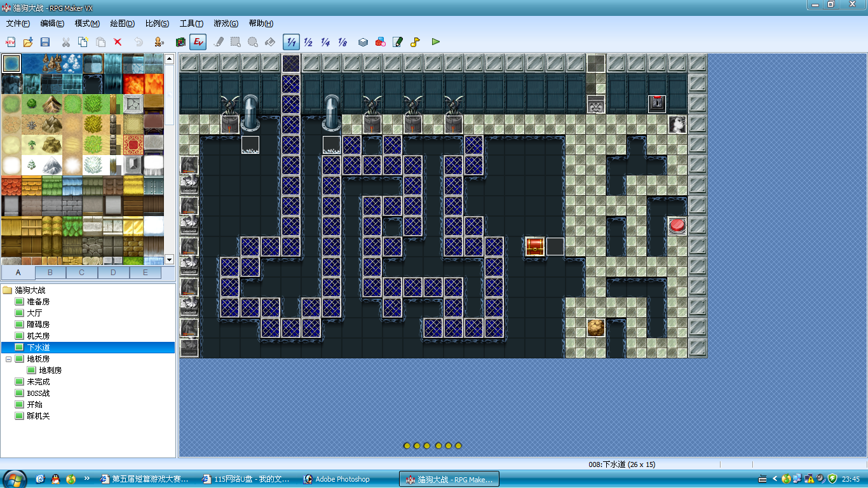The width and height of the screenshot is (868, 488).
Task: Switch to tileset tab D
Action: coord(114,273)
